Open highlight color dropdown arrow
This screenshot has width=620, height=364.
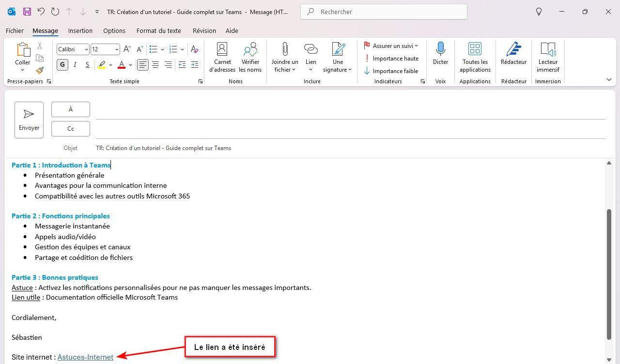(x=110, y=65)
